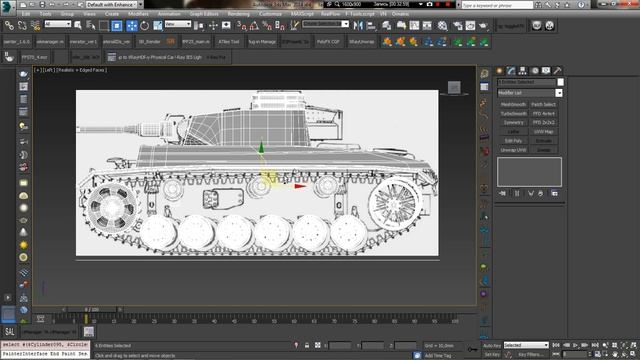Click the ViewCube in viewport corner
Image resolution: width=640 pixels, height=360 pixels.
pos(454,87)
